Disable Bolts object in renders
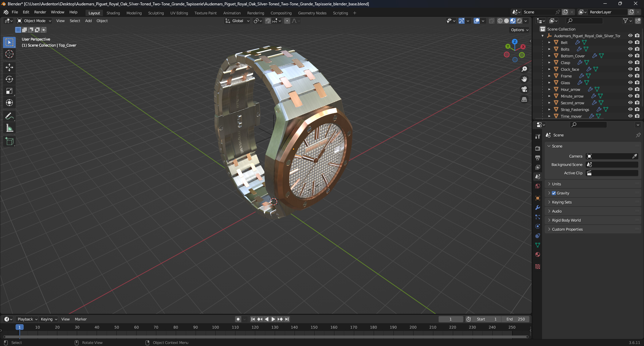This screenshot has width=644, height=346. (637, 49)
